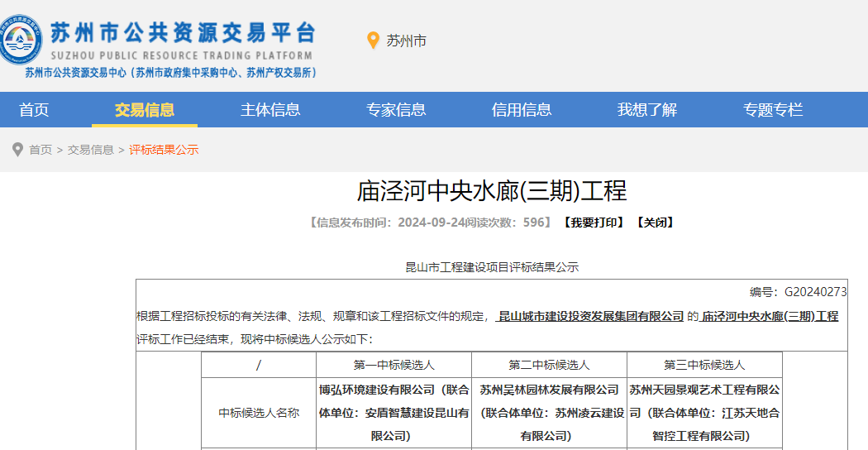868x450 pixels.
Task: Click the 首页 breadcrumb link
Action: (x=41, y=150)
